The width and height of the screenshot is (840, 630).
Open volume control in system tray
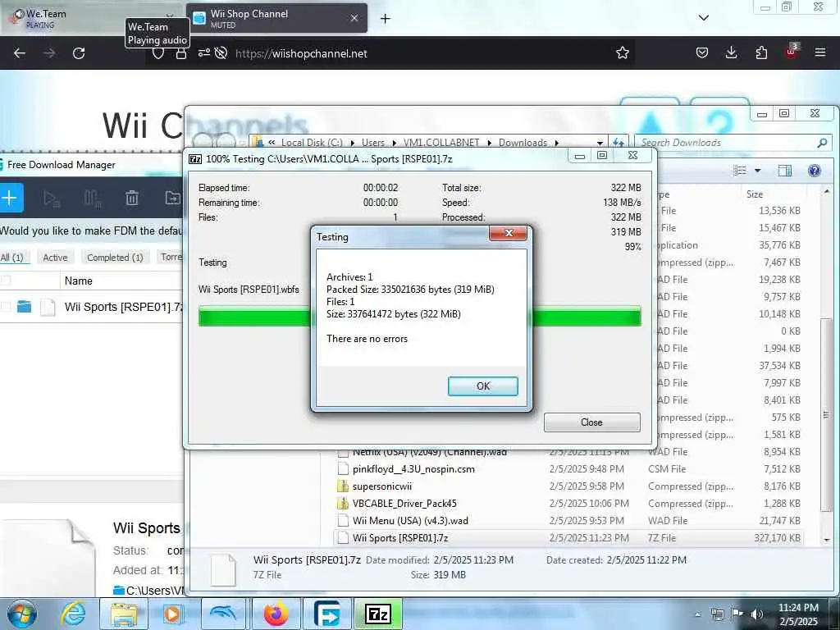pos(757,614)
